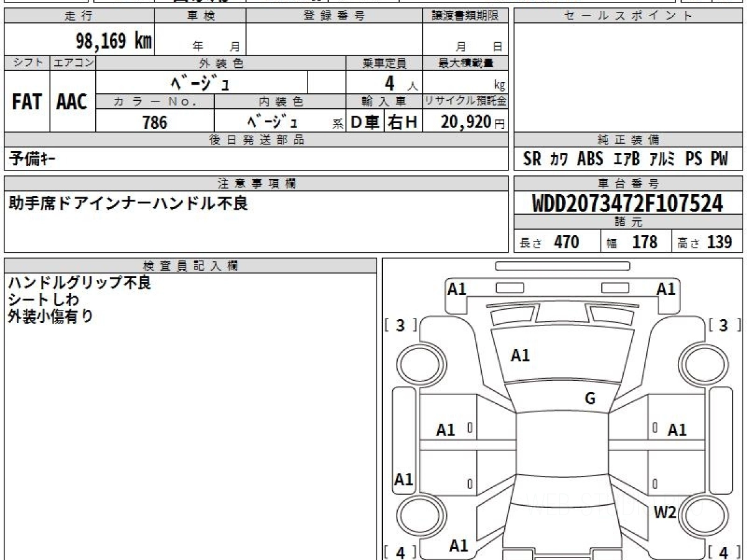Click the 幅 178 dimension
This screenshot has height=560, width=747.
(632, 242)
